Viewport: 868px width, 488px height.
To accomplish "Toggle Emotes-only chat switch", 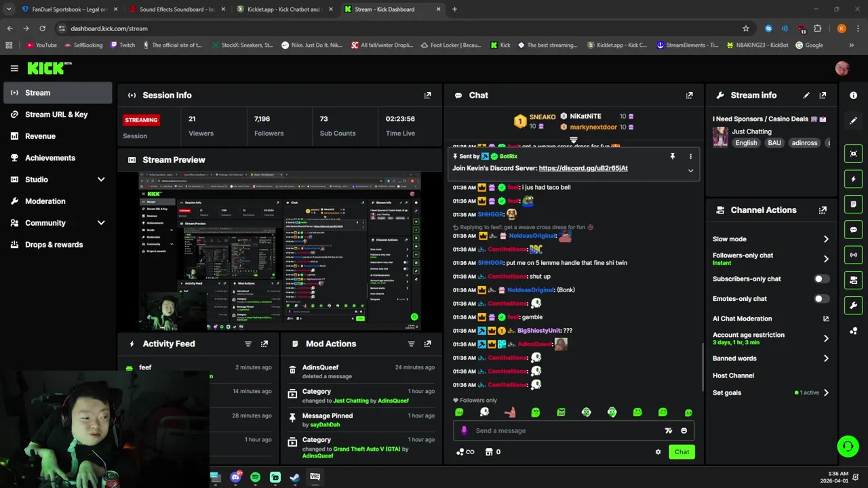I will (x=821, y=298).
